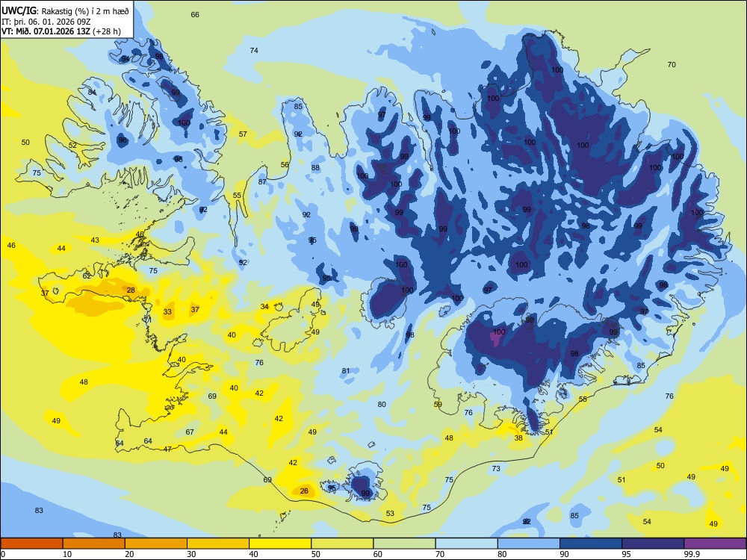Click the map value 84
This screenshot has width=747, height=560.
(x=92, y=92)
